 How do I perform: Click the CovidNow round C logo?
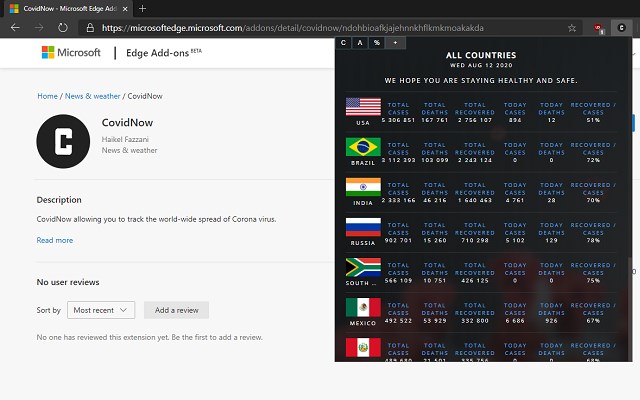(63, 141)
